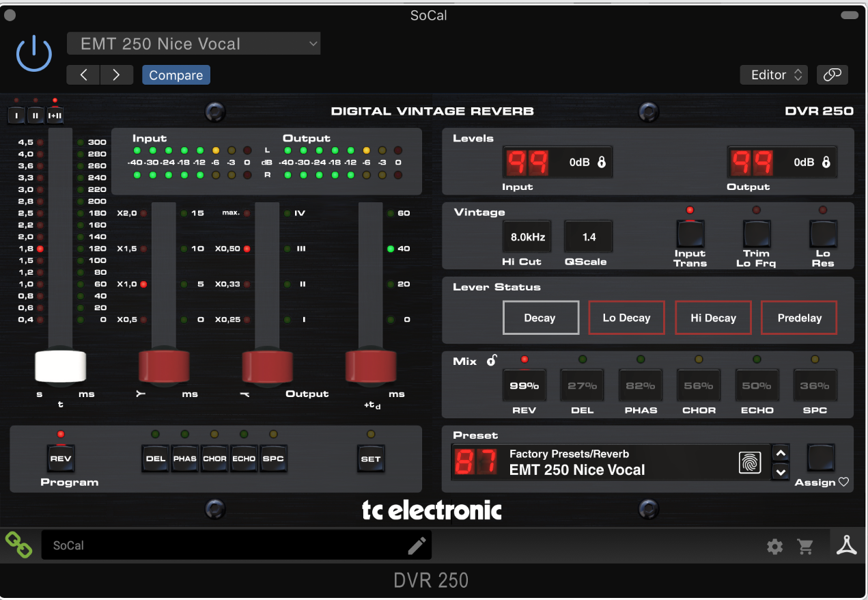Go to next preset with right arrow
The width and height of the screenshot is (868, 600).
pyautogui.click(x=116, y=75)
